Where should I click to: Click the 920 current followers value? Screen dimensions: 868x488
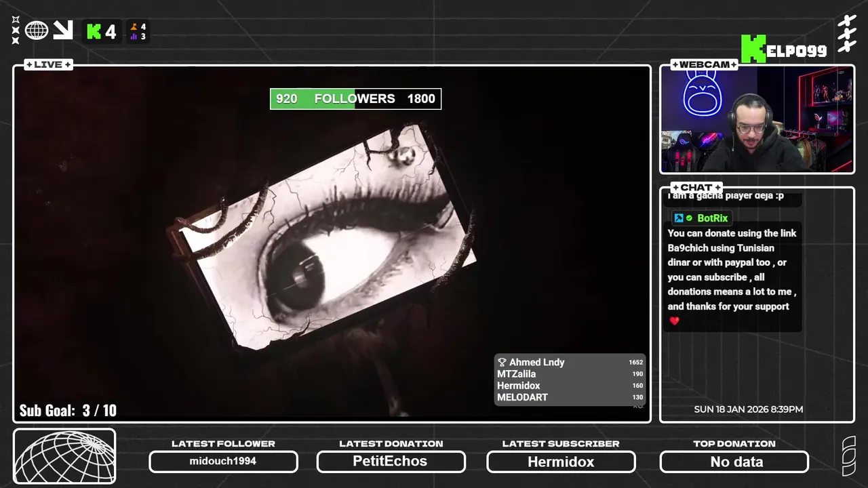286,99
